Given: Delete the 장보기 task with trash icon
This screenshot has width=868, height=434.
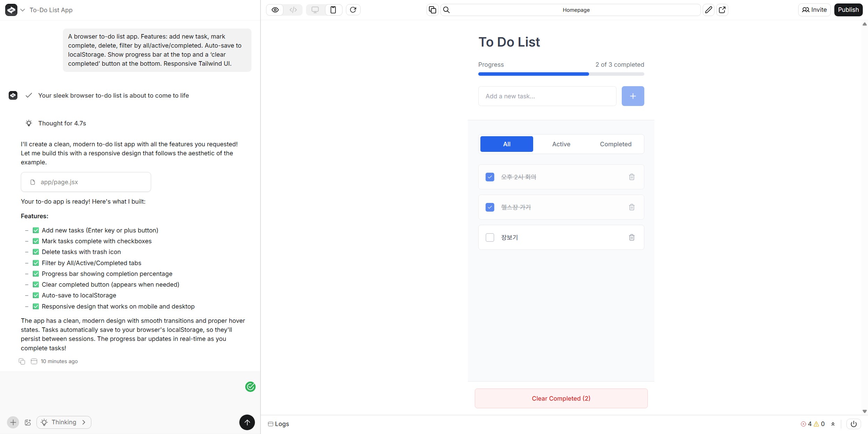Looking at the screenshot, I should pos(631,237).
